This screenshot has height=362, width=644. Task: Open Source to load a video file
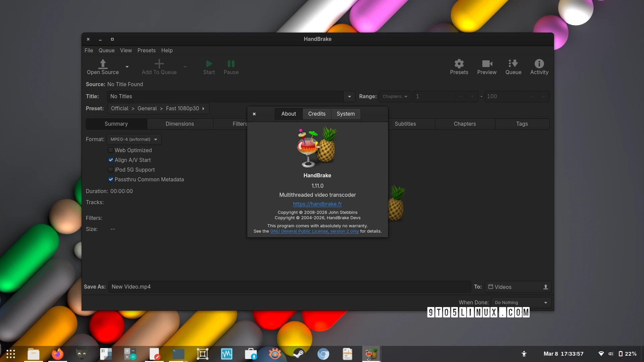click(x=103, y=67)
